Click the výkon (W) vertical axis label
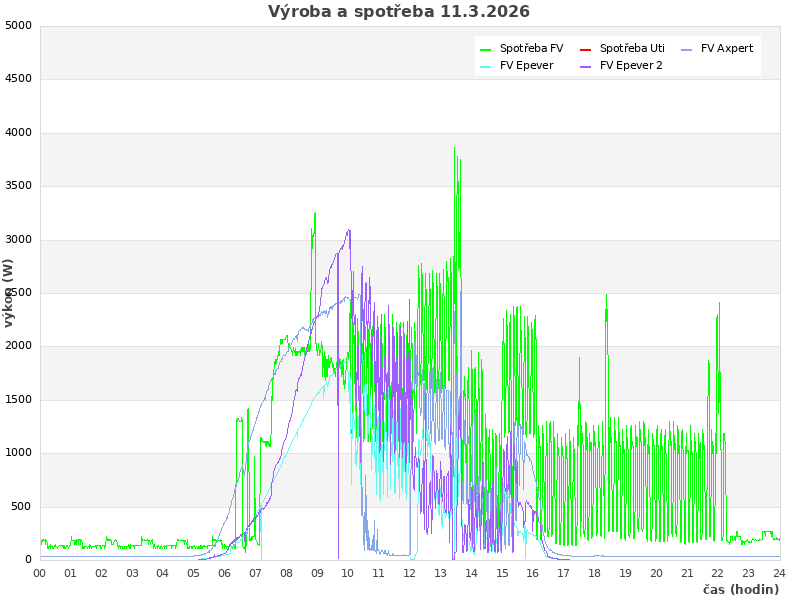The height and width of the screenshot is (600, 800). tap(9, 292)
